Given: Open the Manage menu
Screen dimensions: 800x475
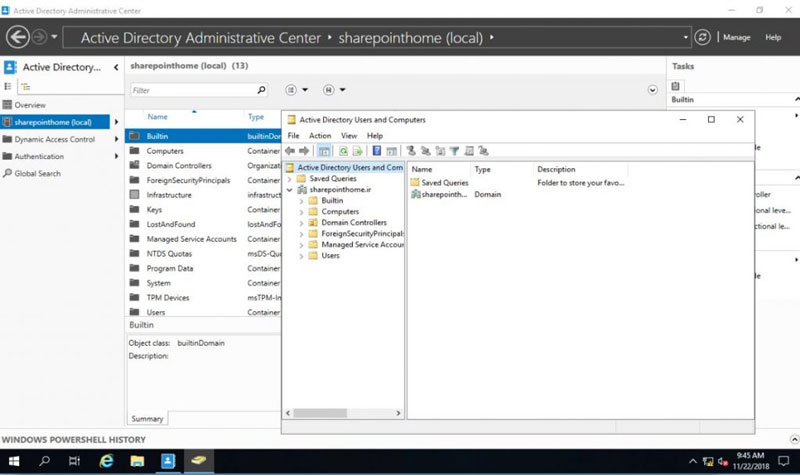Looking at the screenshot, I should coord(736,37).
